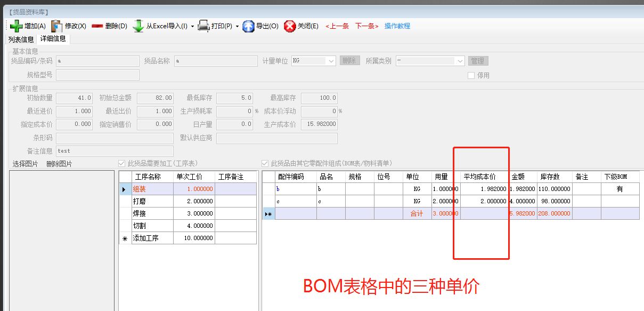Open the 操作教程 tutorial link
Viewport: 644px width, 311px height.
coord(397,26)
